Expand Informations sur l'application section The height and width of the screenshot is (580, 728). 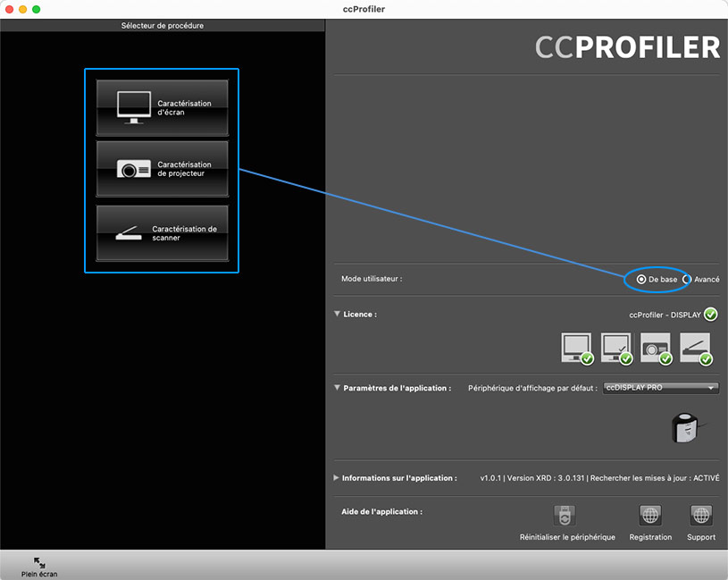coord(336,477)
